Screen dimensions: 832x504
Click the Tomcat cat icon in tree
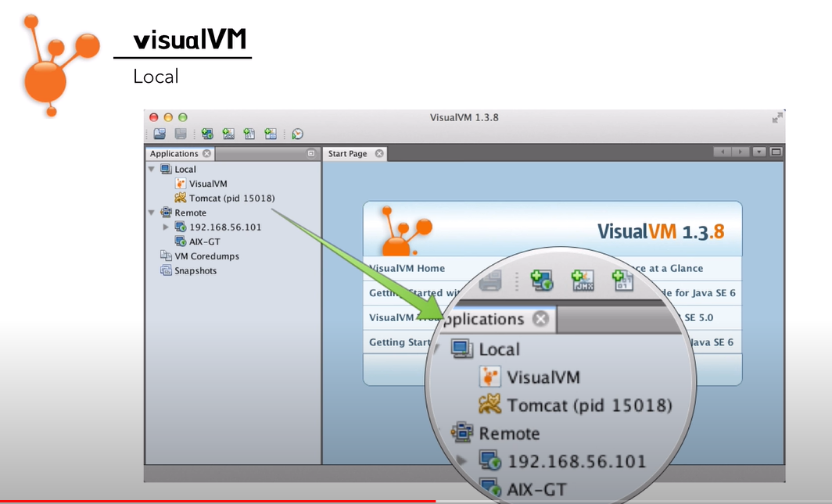point(181,198)
